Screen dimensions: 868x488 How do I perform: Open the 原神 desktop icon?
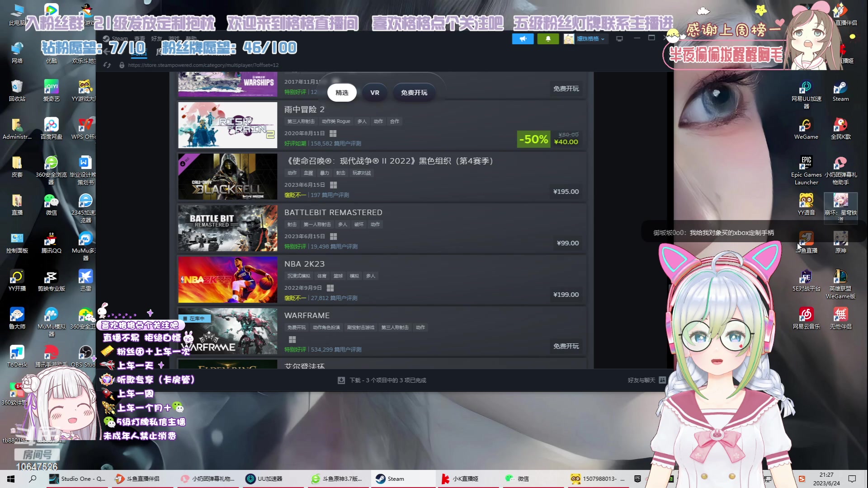[840, 243]
